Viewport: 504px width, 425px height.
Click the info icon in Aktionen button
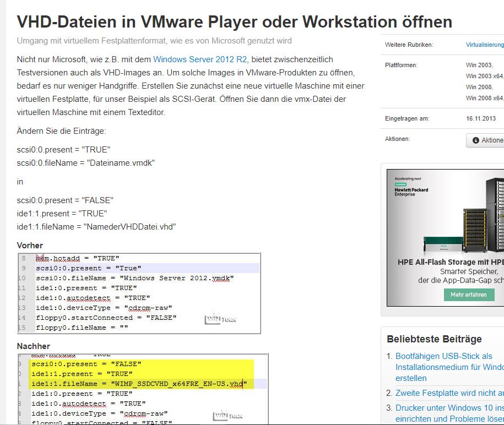point(476,140)
